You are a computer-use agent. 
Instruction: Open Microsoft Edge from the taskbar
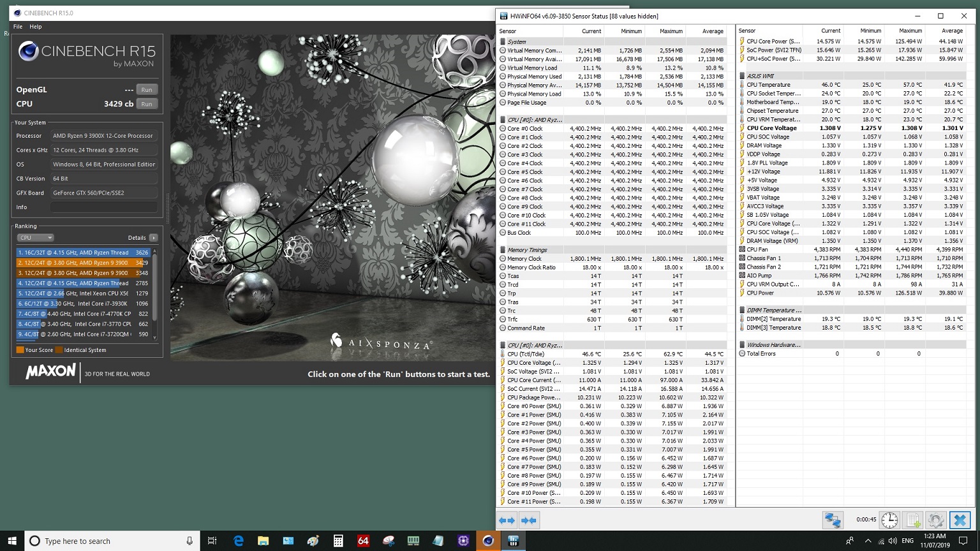click(x=239, y=541)
